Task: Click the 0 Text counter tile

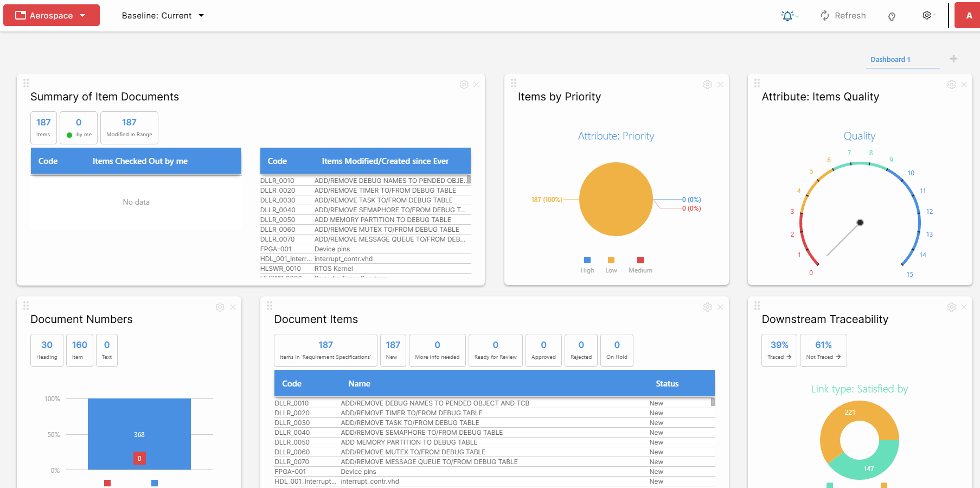Action: (107, 350)
